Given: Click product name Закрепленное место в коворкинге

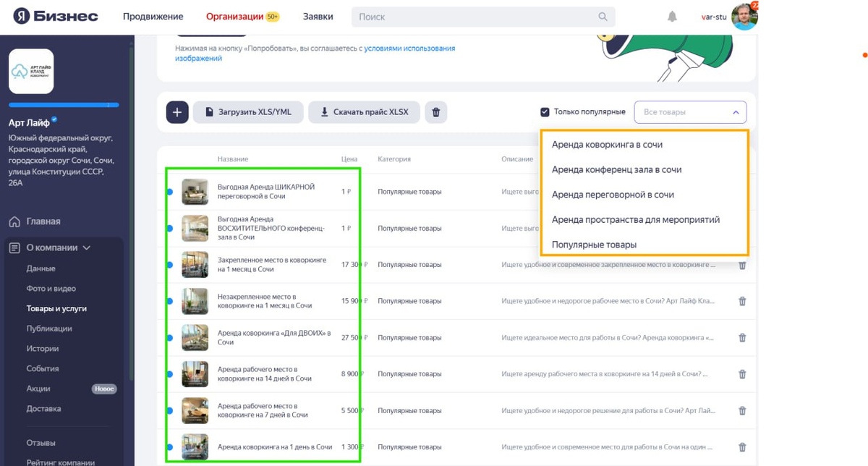Looking at the screenshot, I should tap(272, 265).
